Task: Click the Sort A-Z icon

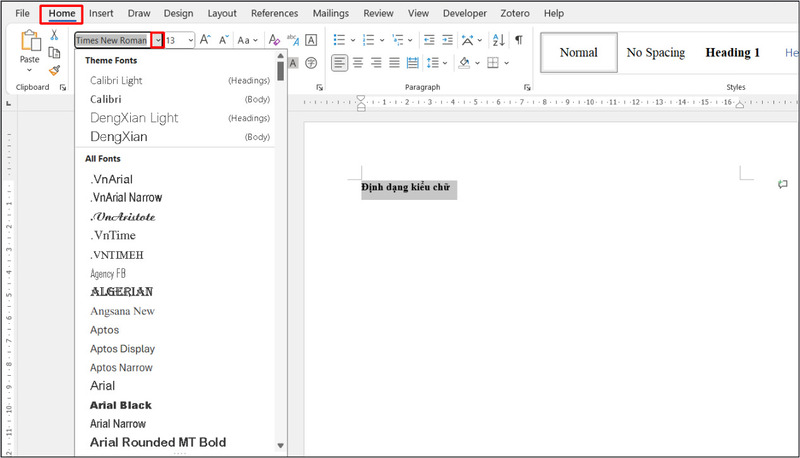Action: click(x=496, y=40)
